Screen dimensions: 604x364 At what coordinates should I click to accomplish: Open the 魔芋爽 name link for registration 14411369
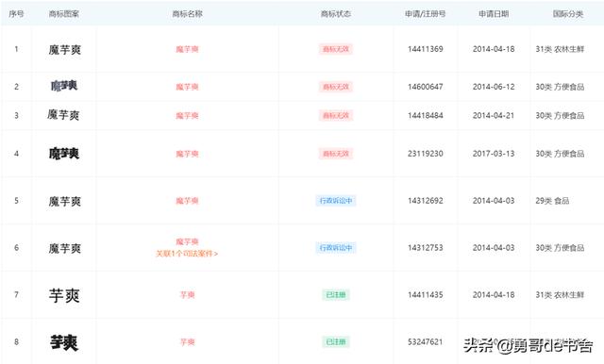coord(187,49)
